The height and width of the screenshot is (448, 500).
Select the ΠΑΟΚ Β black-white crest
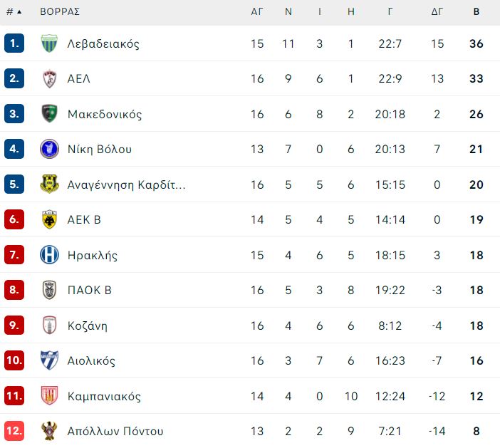click(x=49, y=290)
